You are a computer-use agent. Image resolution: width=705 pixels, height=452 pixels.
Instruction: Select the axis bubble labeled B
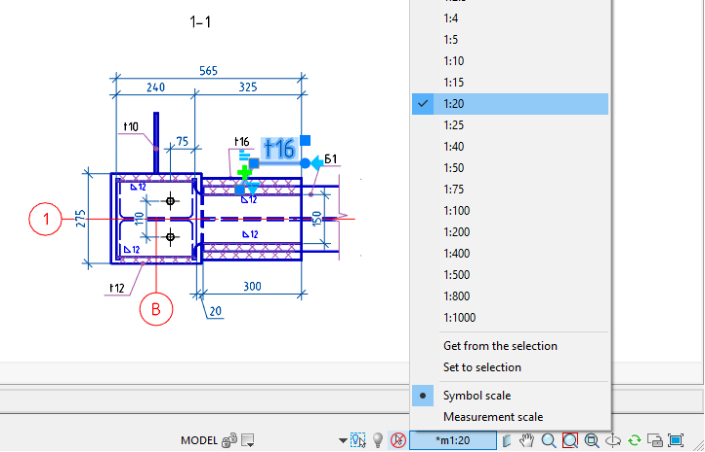pos(156,309)
